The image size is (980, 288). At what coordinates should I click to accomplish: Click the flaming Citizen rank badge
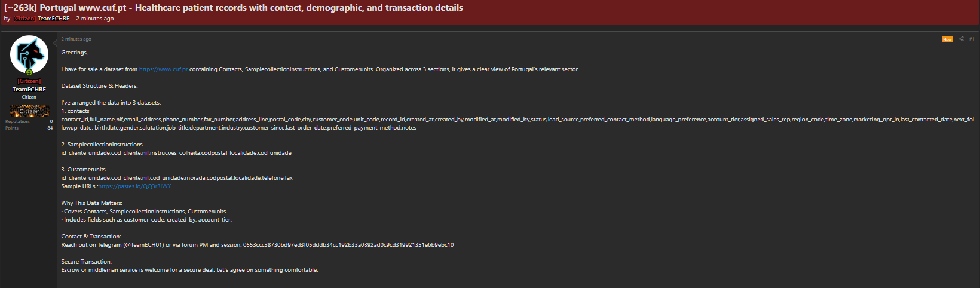point(29,111)
